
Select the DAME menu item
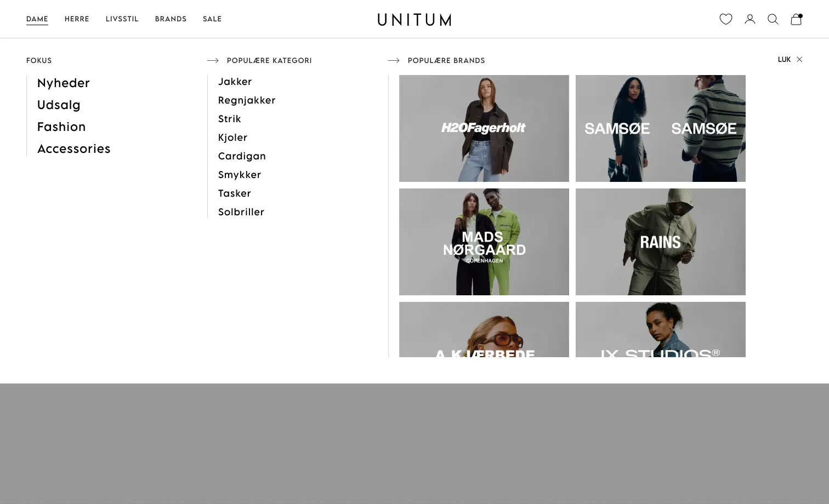coord(37,19)
